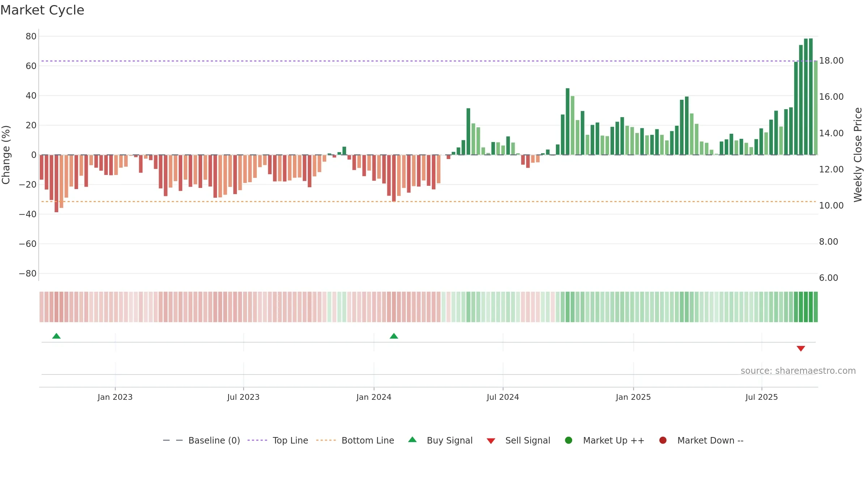Image resolution: width=868 pixels, height=488 pixels.
Task: Click the Jan 2024 axis label
Action: tap(374, 397)
